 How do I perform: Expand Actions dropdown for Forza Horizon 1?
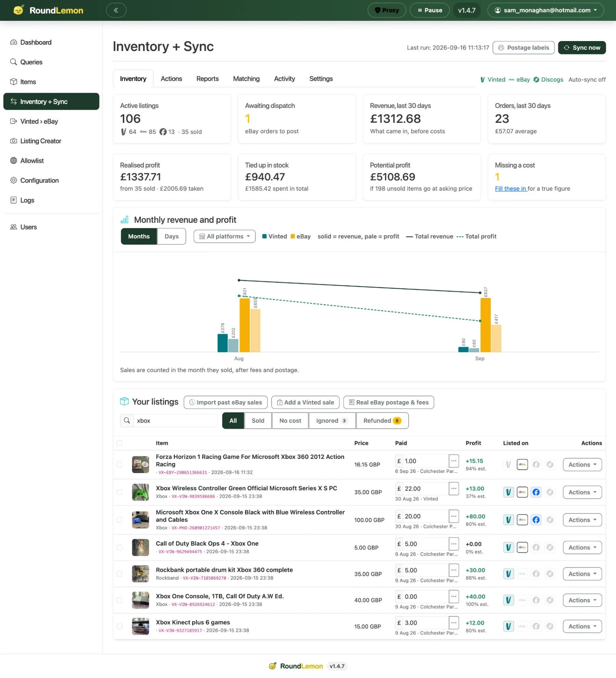click(582, 465)
